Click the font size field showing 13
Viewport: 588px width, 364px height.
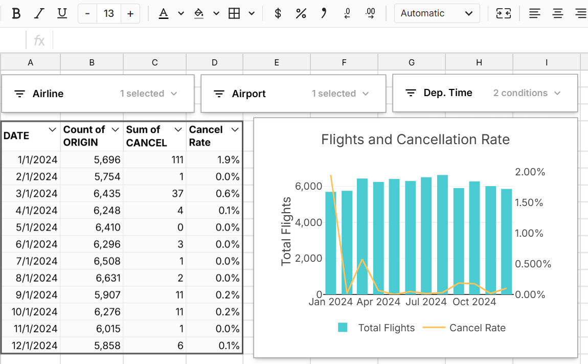pos(109,14)
